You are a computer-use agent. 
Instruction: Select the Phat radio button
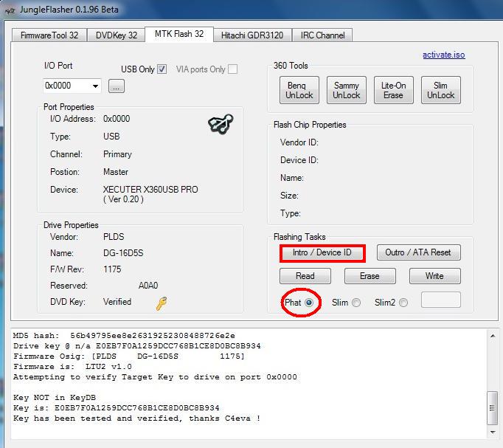tap(309, 303)
